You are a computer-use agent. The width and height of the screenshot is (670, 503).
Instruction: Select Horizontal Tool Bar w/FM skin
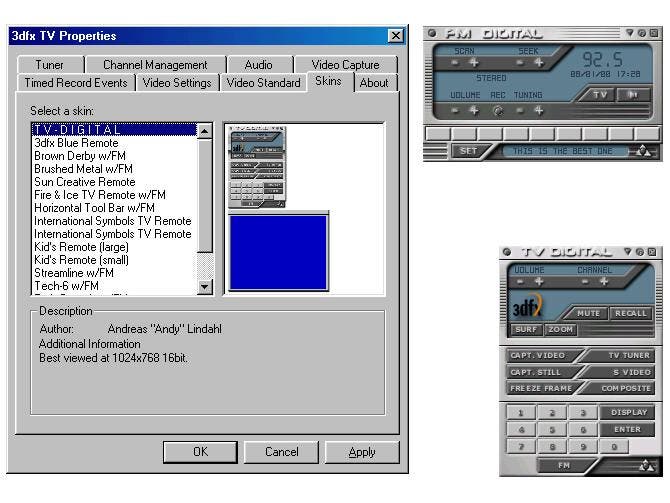[115, 208]
